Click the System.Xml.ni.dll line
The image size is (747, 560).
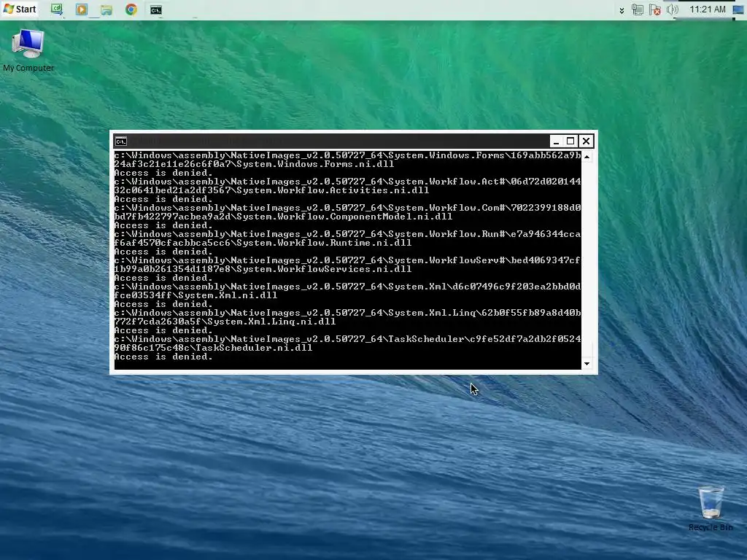(x=196, y=295)
